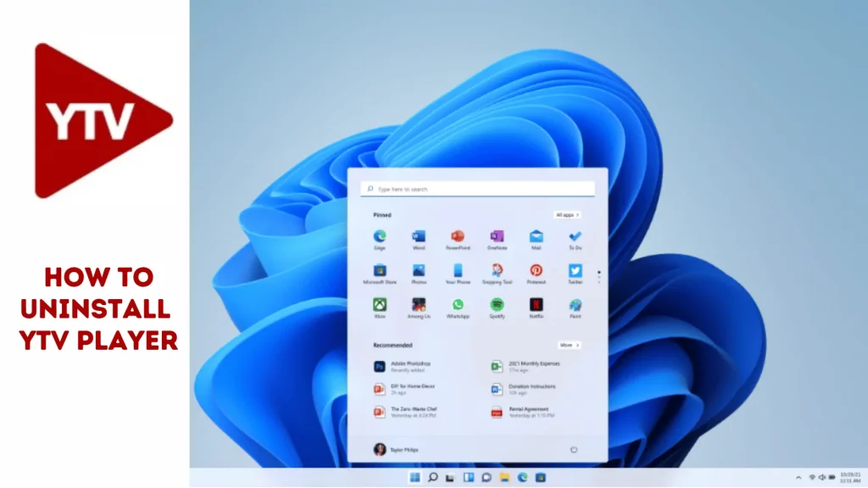The width and height of the screenshot is (868, 488).
Task: Launch Spotify from pinned apps
Action: point(497,304)
